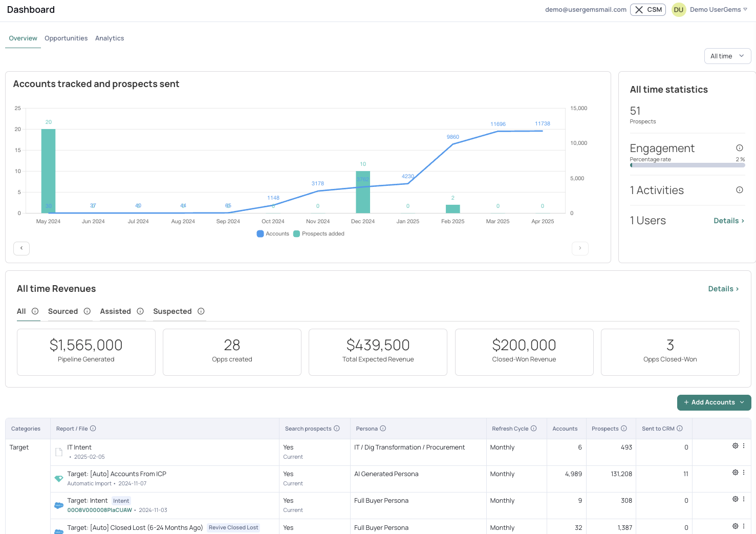756x534 pixels.
Task: Click the info icon beside Sourced tab
Action: pos(87,311)
